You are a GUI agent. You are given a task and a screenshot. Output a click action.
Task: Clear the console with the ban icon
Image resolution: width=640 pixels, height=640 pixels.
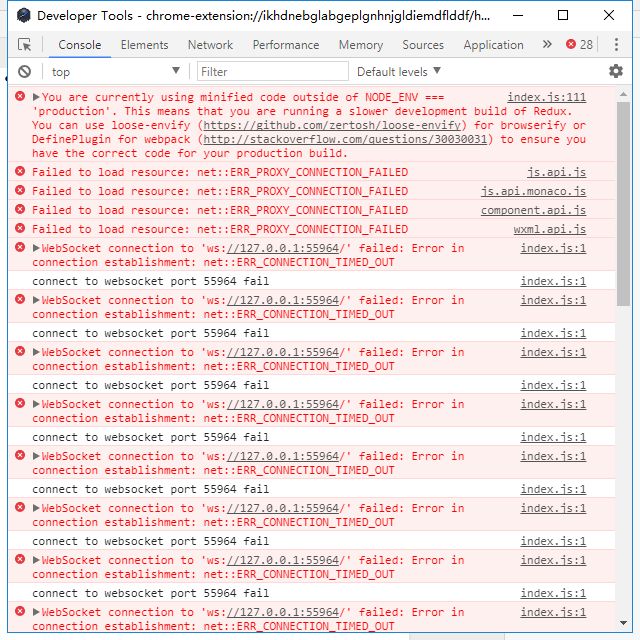(24, 72)
